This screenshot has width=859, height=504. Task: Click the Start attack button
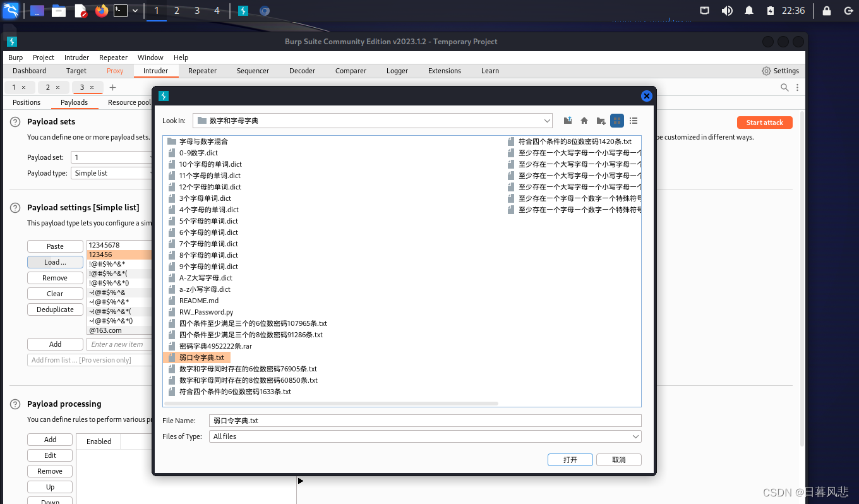click(764, 122)
